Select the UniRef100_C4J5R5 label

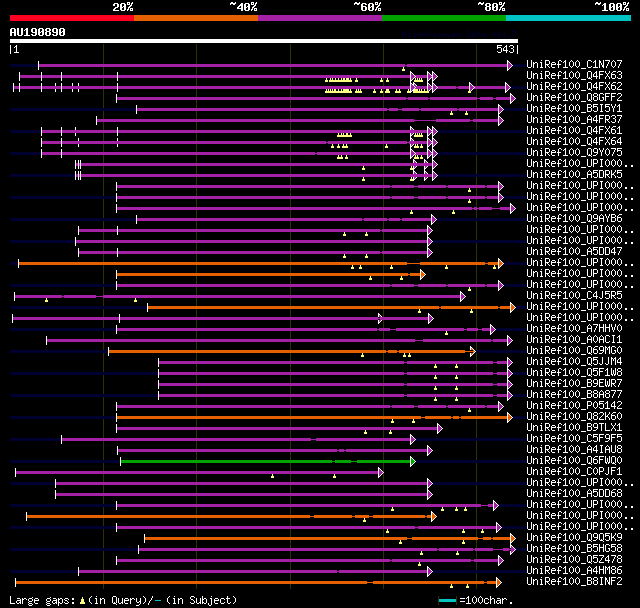tap(574, 295)
